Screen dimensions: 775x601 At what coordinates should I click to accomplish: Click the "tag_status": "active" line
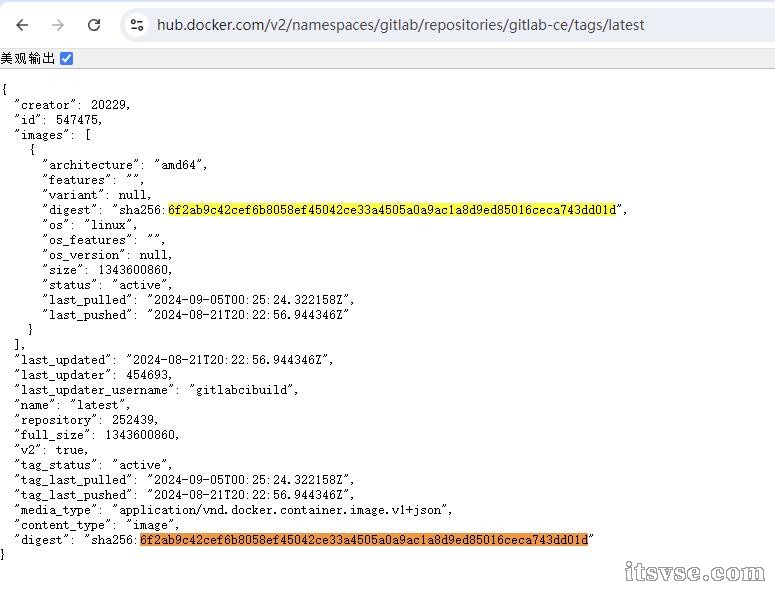click(x=93, y=465)
